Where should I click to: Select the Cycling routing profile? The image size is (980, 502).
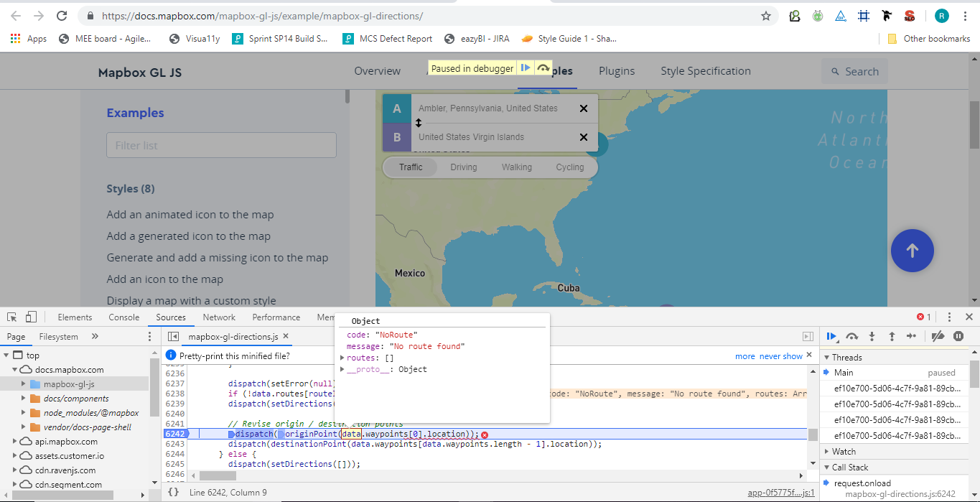coord(570,167)
